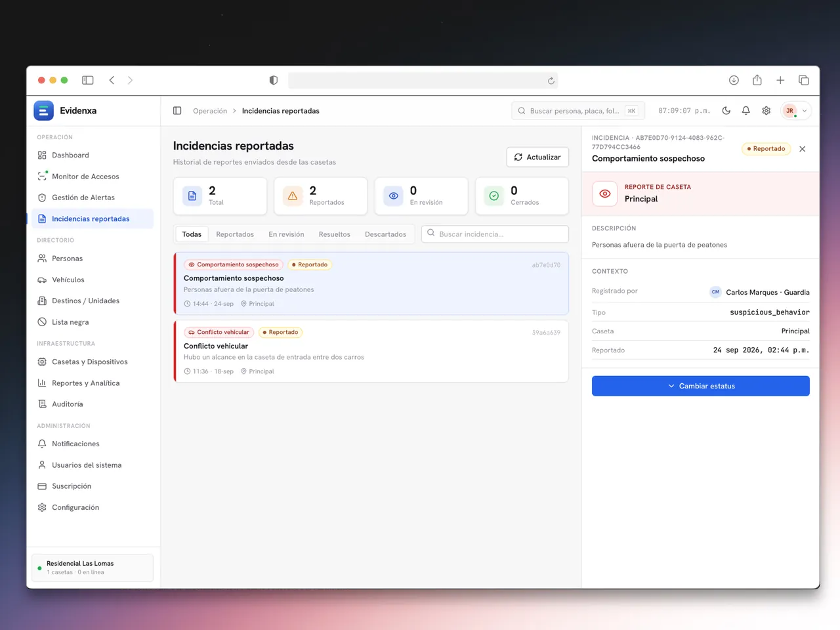Click Incidencias reportadas sidebar item

[93, 219]
